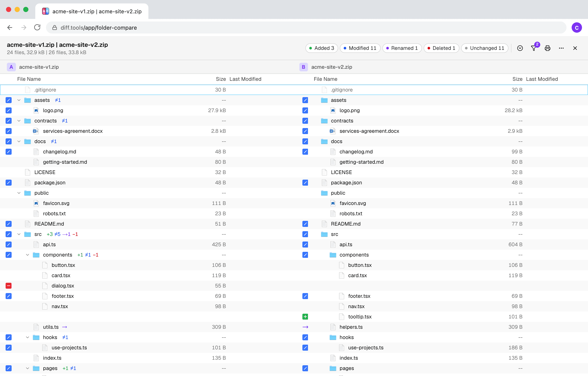Toggle the modified marker for right contracts folder

305,121
